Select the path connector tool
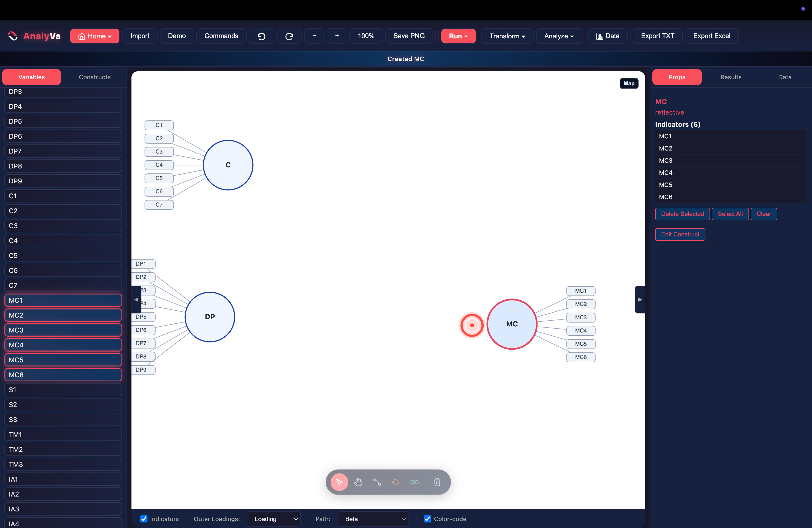The height and width of the screenshot is (528, 812). click(x=377, y=482)
